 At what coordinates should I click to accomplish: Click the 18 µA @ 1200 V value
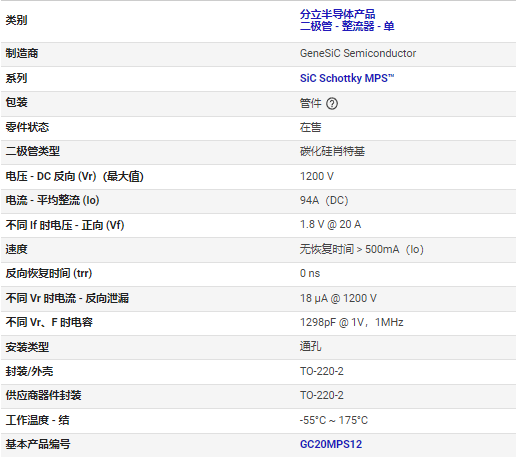tap(338, 298)
